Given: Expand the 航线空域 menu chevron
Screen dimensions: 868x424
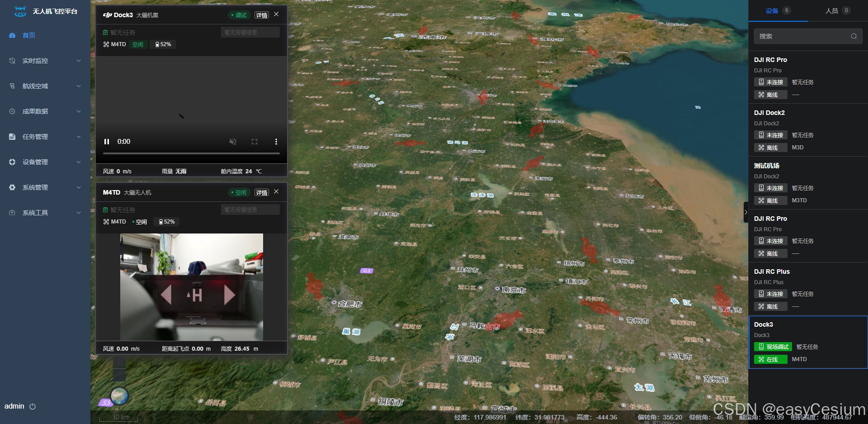Looking at the screenshot, I should click(79, 86).
